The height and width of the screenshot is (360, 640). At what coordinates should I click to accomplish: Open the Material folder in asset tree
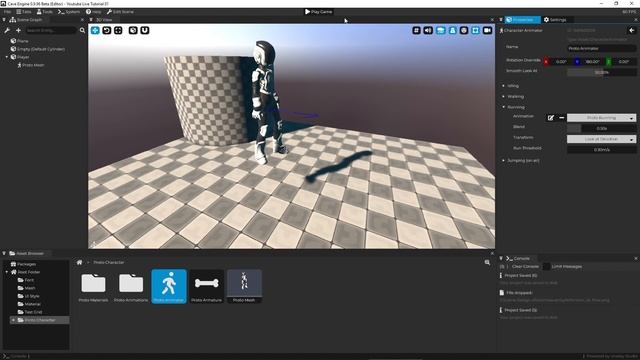[29, 304]
